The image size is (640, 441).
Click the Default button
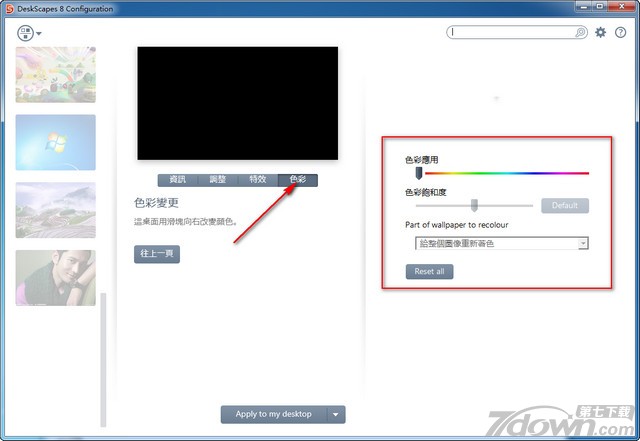pyautogui.click(x=565, y=205)
